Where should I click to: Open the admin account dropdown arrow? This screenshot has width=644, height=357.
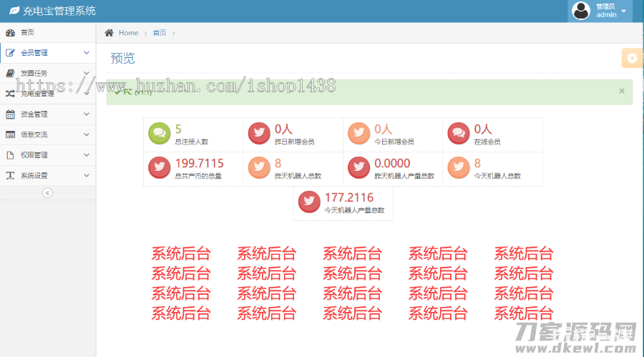(x=624, y=11)
